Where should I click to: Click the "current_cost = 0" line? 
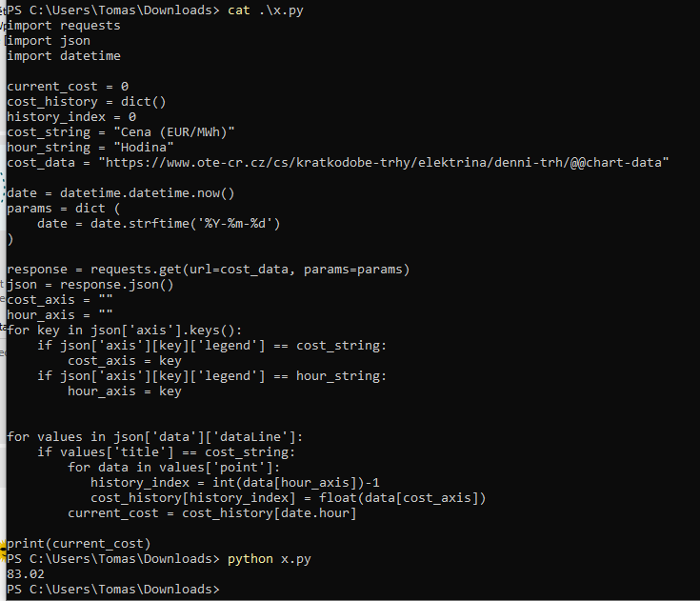click(x=68, y=87)
